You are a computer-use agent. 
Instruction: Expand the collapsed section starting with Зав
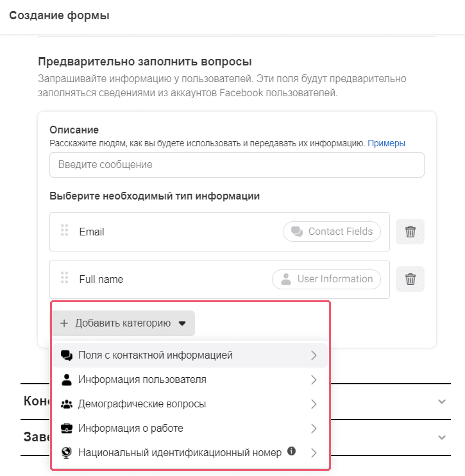click(x=442, y=437)
